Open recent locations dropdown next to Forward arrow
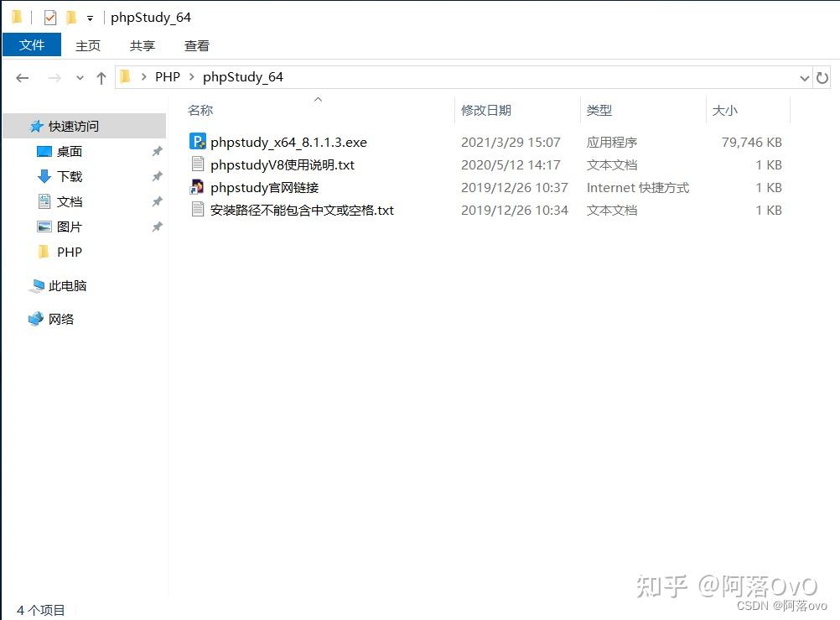 click(x=79, y=77)
